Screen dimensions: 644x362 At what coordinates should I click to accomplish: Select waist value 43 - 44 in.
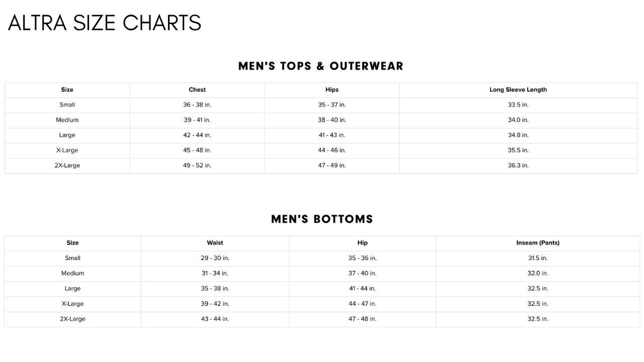[x=215, y=319]
